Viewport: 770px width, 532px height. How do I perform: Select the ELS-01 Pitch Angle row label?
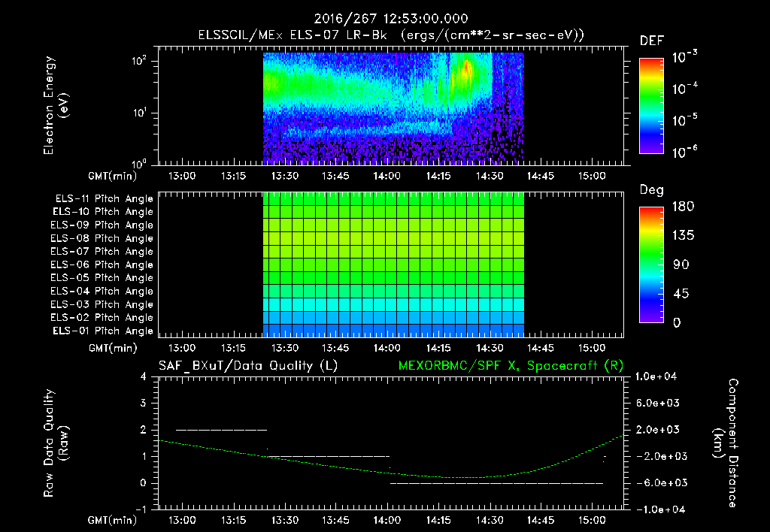(103, 331)
